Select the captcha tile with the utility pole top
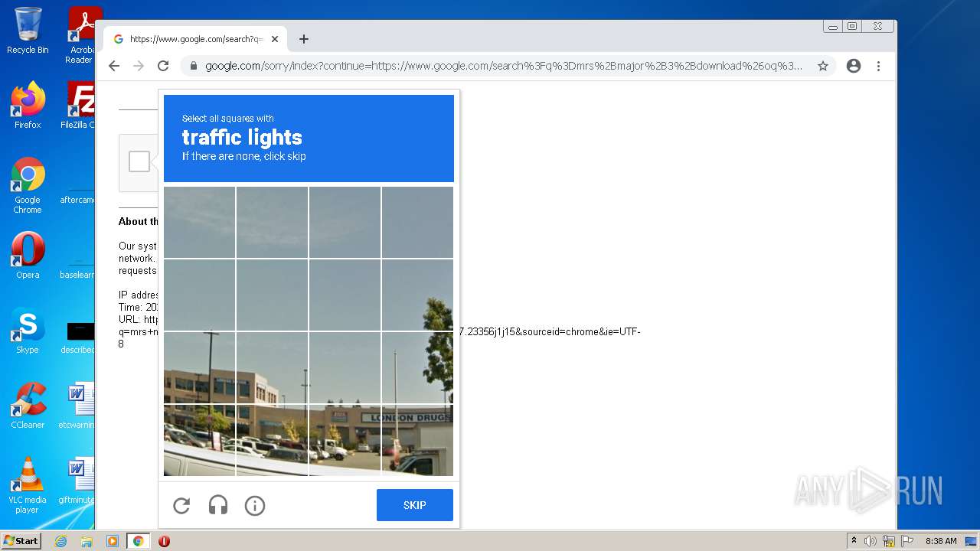The width and height of the screenshot is (980, 551). 199,367
